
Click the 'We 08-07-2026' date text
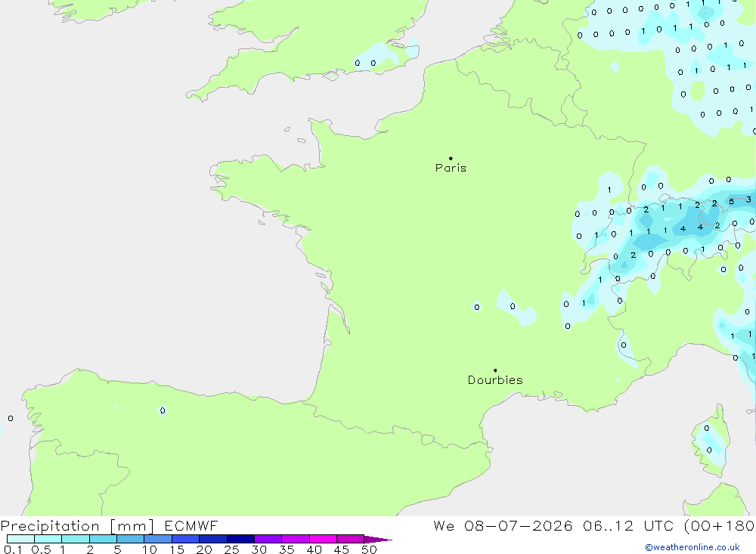(503, 526)
